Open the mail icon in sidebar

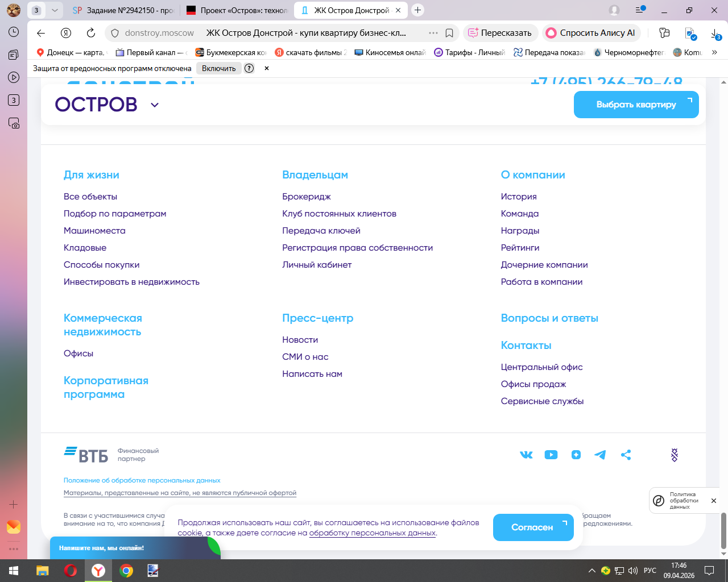point(14,527)
